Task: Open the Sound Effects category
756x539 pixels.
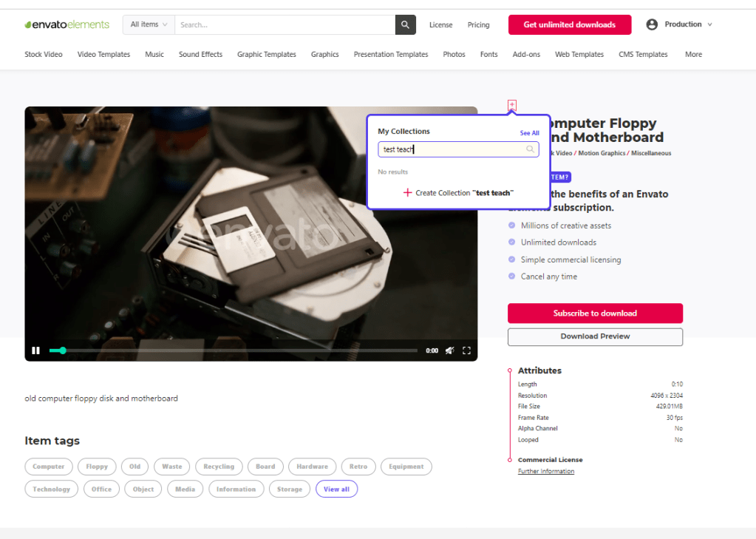Action: point(200,55)
